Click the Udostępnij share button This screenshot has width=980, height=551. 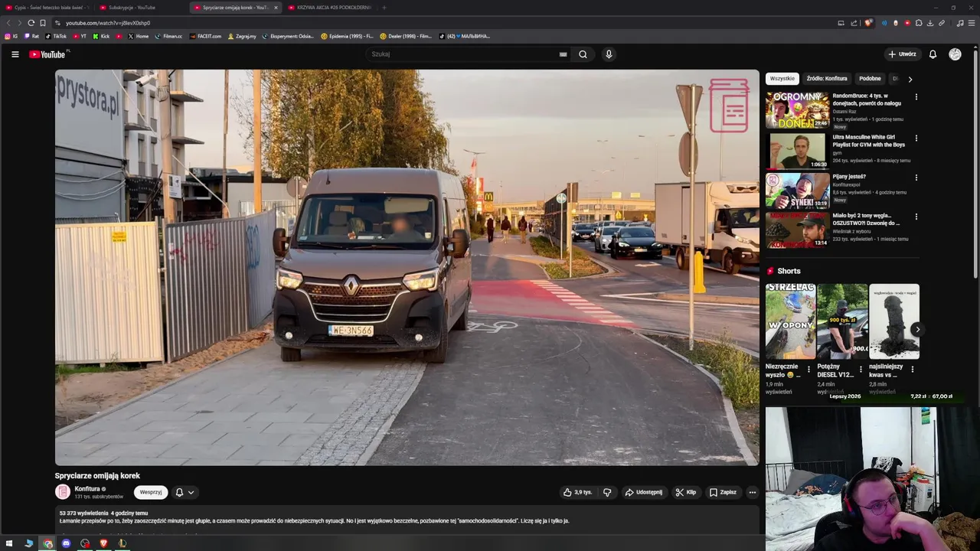pyautogui.click(x=644, y=492)
